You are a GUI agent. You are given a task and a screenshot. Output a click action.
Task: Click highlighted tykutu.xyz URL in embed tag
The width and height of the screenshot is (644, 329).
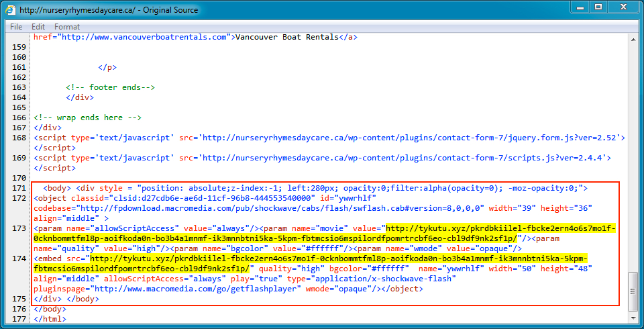pos(339,258)
